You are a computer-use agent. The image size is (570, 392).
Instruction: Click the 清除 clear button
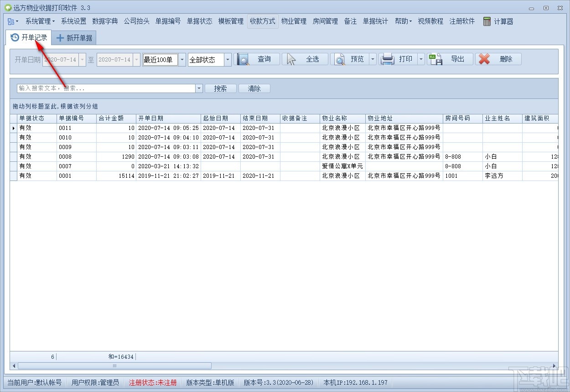[x=254, y=88]
